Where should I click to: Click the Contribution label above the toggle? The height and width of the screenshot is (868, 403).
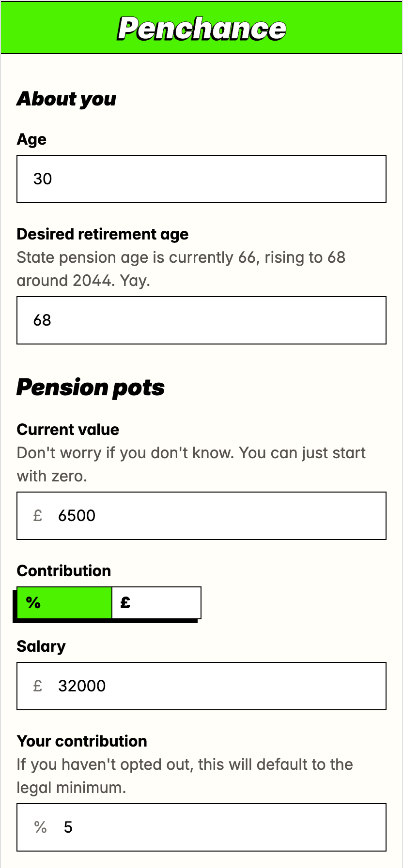coord(64,571)
